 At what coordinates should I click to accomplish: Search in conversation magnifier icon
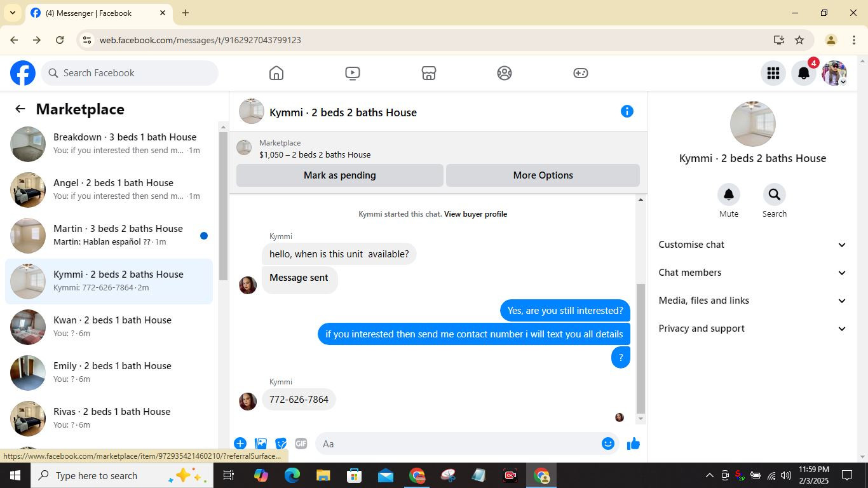(774, 194)
